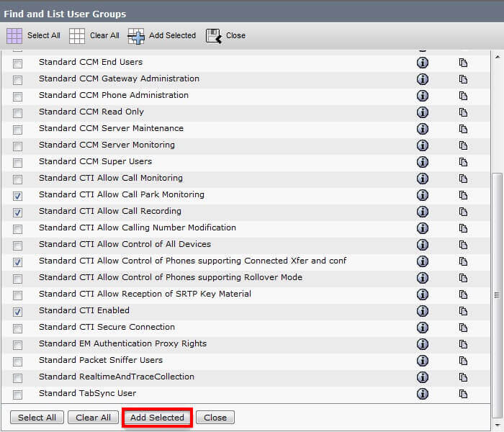
Task: Click Add Selected text in top toolbar
Action: [172, 35]
